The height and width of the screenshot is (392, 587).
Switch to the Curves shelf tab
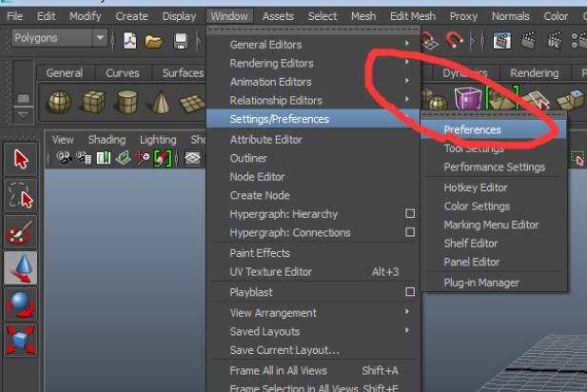click(x=123, y=73)
